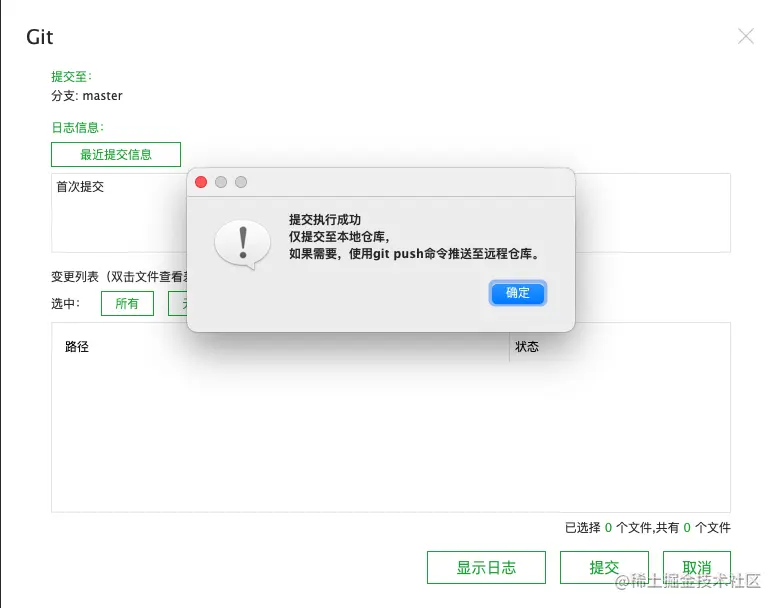Open 最近提交信息 recent commit messages
The width and height of the screenshot is (779, 608).
(x=116, y=154)
